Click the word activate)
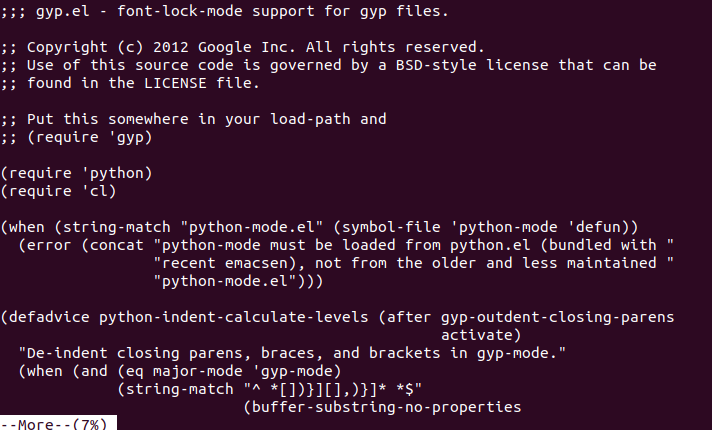712x430 pixels. point(481,335)
